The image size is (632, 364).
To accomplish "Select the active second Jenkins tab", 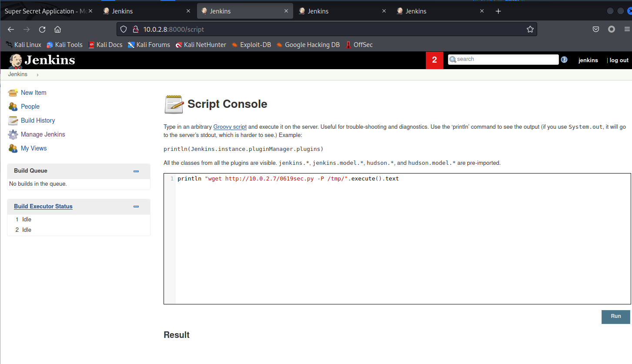I will point(245,11).
